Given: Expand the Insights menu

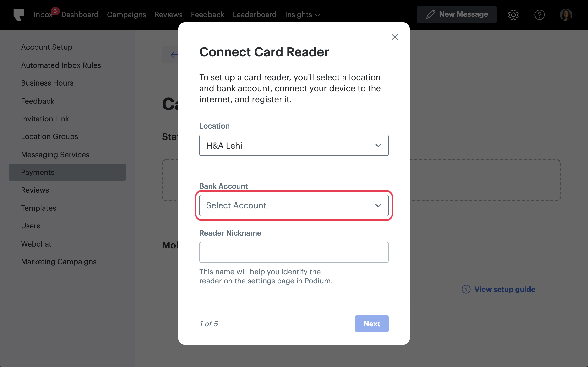Looking at the screenshot, I should pyautogui.click(x=303, y=15).
